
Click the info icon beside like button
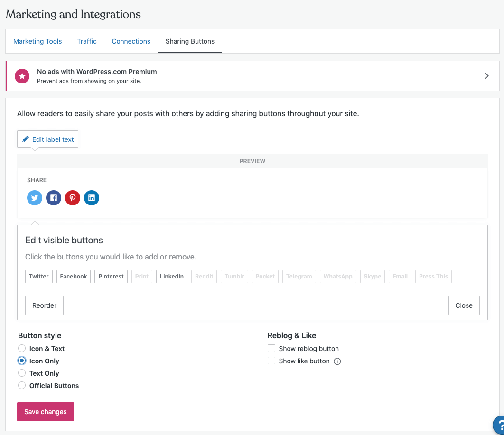click(337, 361)
